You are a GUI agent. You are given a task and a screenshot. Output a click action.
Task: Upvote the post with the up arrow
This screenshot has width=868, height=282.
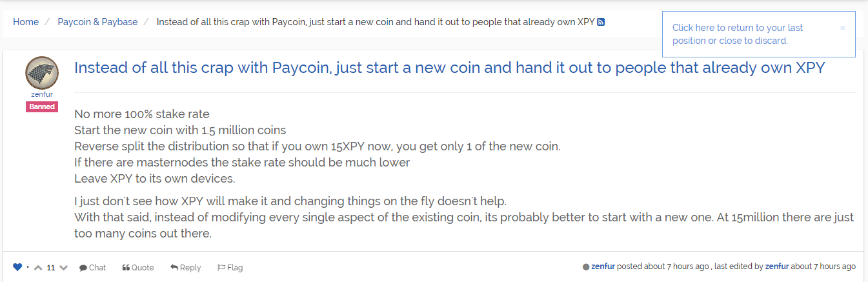(38, 267)
